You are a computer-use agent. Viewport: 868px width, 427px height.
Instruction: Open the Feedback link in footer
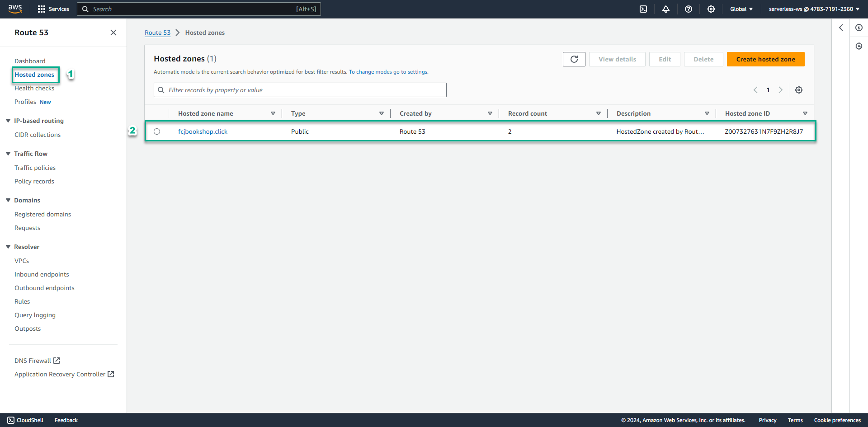(x=66, y=420)
